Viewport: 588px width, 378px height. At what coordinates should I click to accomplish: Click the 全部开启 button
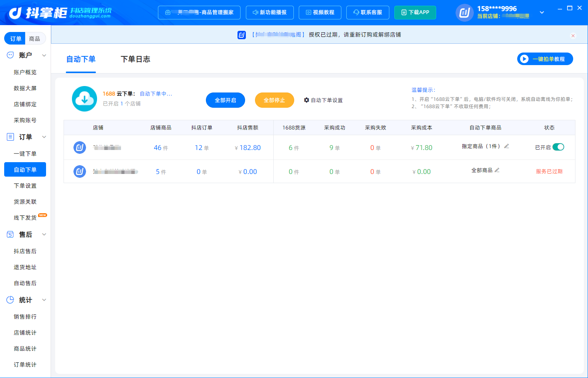225,100
